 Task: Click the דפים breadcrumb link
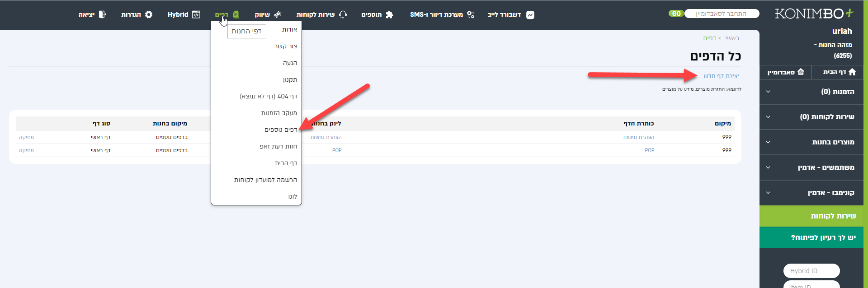pos(709,38)
